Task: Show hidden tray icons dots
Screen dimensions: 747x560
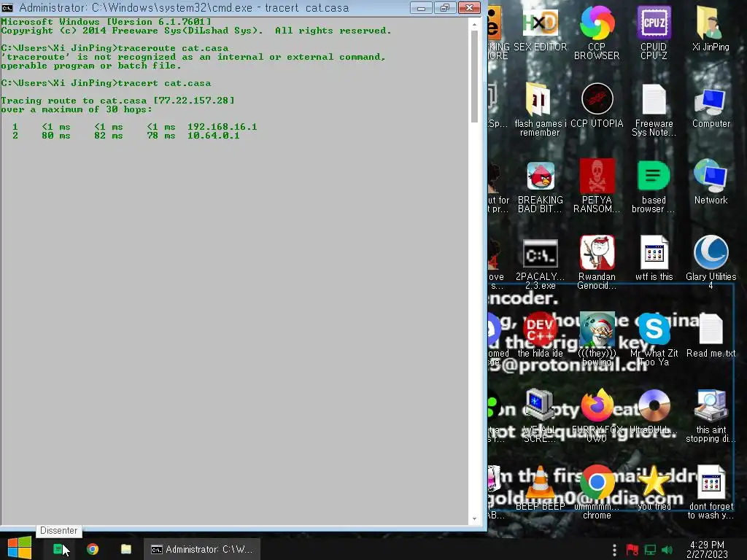Action: click(x=614, y=550)
